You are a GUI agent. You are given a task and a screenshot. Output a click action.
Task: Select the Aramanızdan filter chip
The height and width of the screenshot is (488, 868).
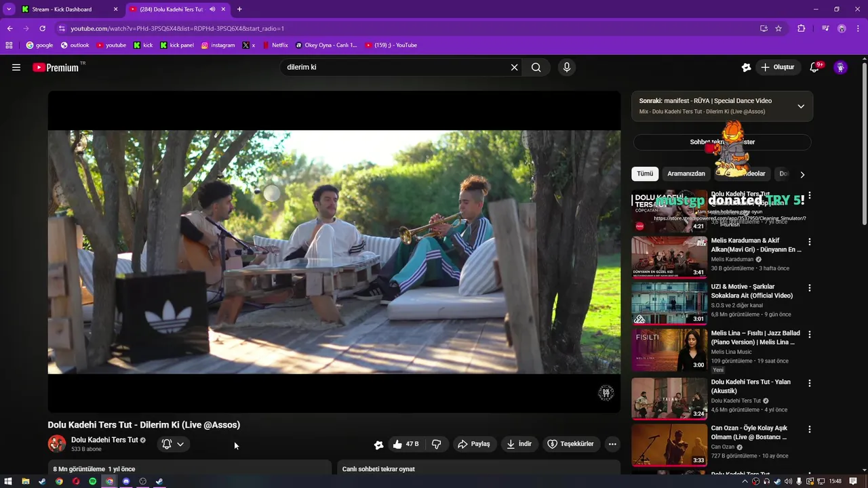coord(686,174)
